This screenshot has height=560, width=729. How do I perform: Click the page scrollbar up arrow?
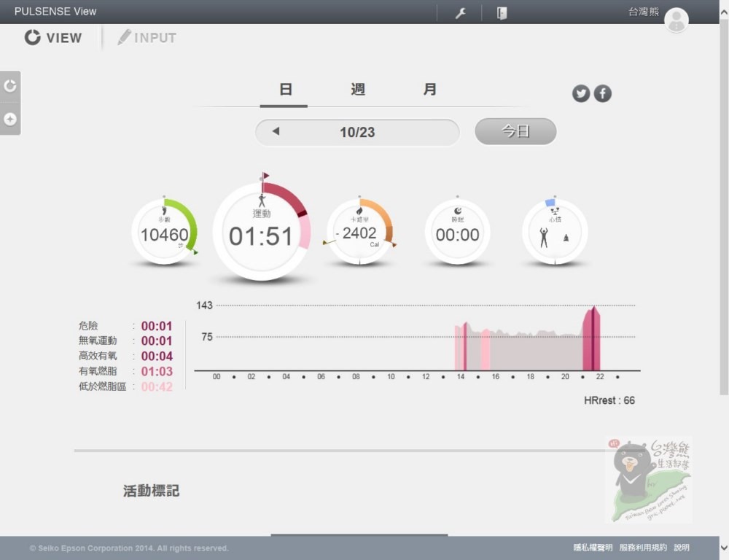tap(724, 13)
